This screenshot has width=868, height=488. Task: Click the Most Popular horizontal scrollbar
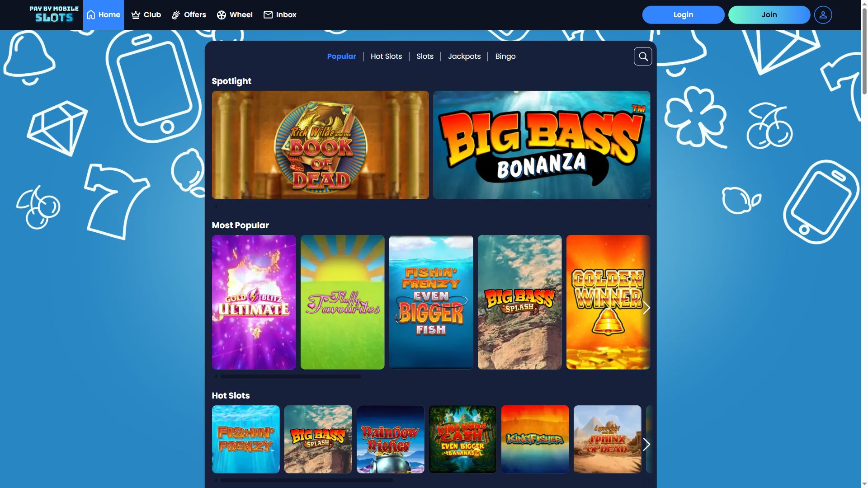pyautogui.click(x=290, y=376)
